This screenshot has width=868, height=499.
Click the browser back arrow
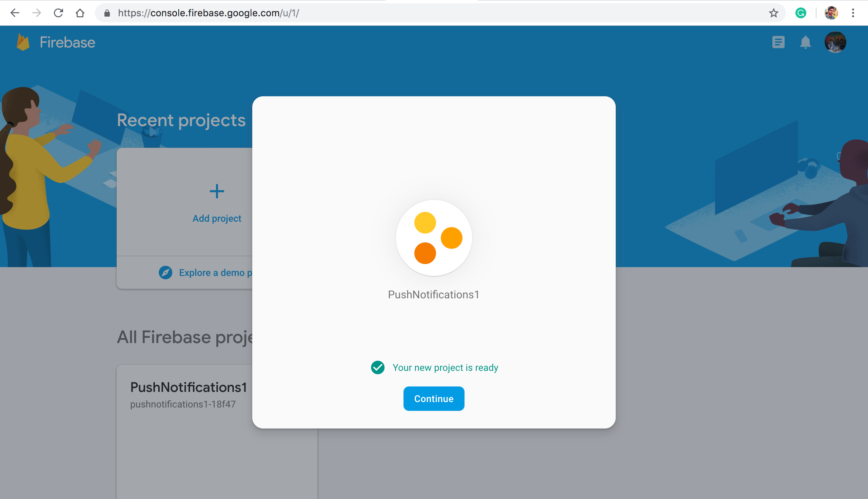(x=15, y=13)
